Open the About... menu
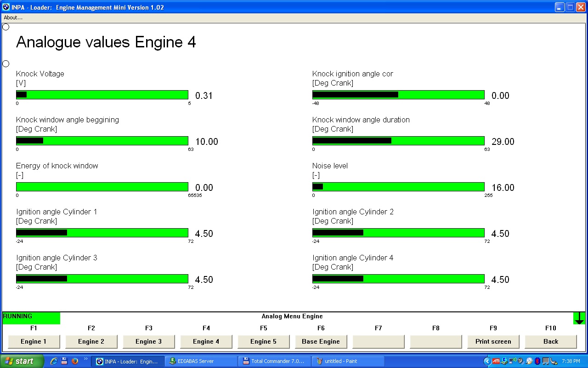588x368 pixels. coord(13,17)
